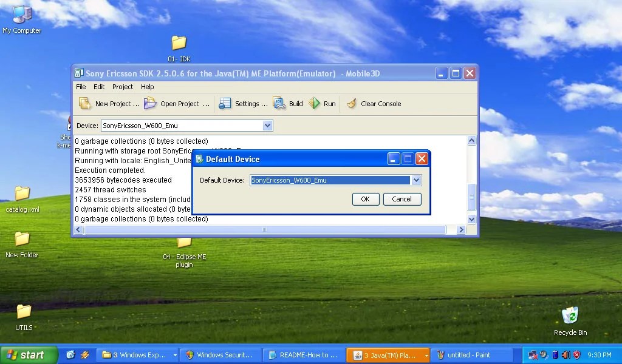Viewport: 622px width, 364px height.
Task: Click the second quick launch icon
Action: tap(85, 355)
